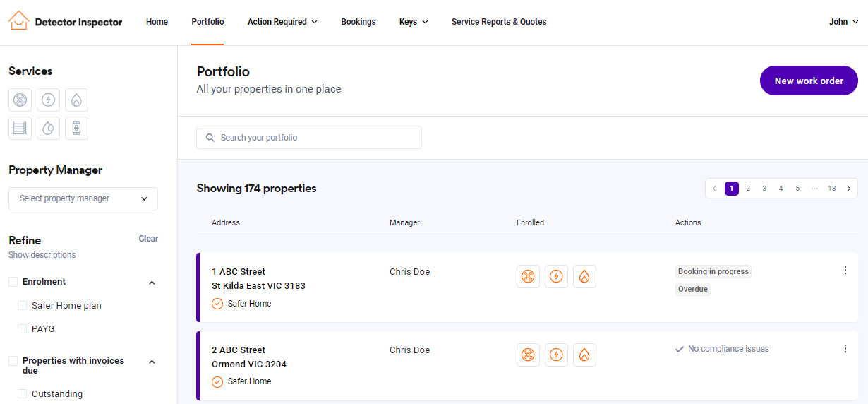868x404 pixels.
Task: Enable the Outstanding invoices checkbox
Action: tap(23, 394)
